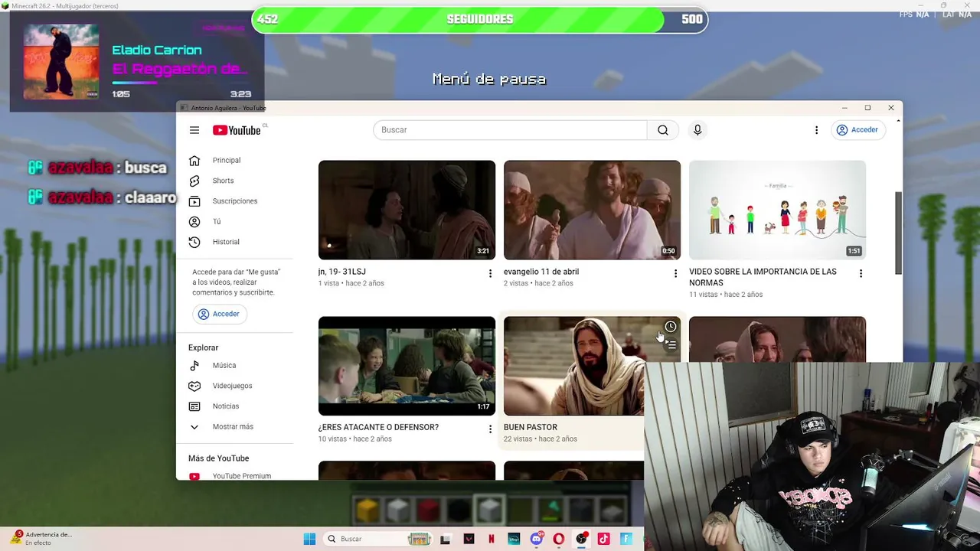Play the '¿ERES ATACANTE O DEFENSOR?' thumbnail
Viewport: 980px width, 551px height.
(407, 366)
